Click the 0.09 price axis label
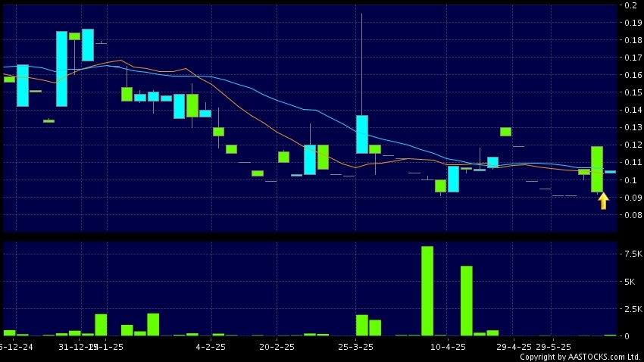 [x=633, y=198]
